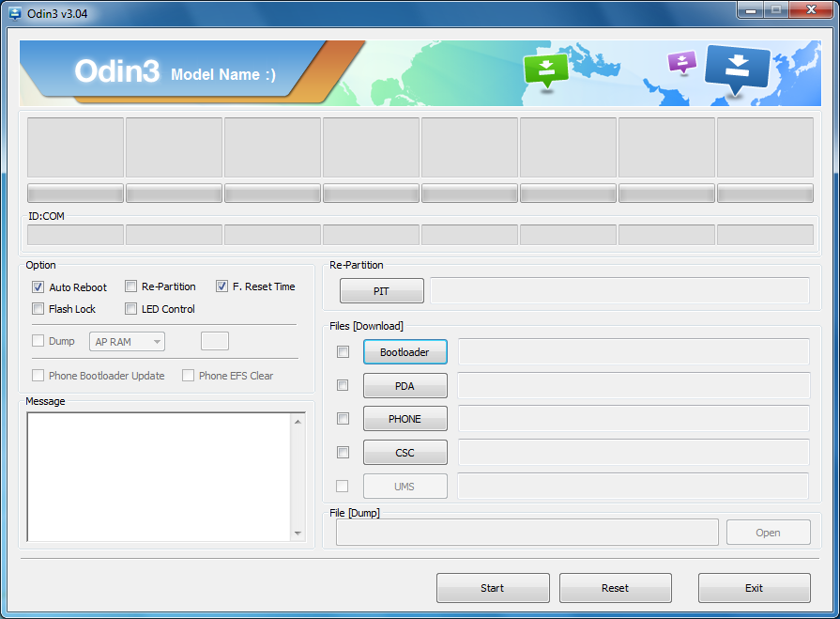Click the purple download bubble icon in banner
The width and height of the screenshot is (840, 619).
(682, 62)
